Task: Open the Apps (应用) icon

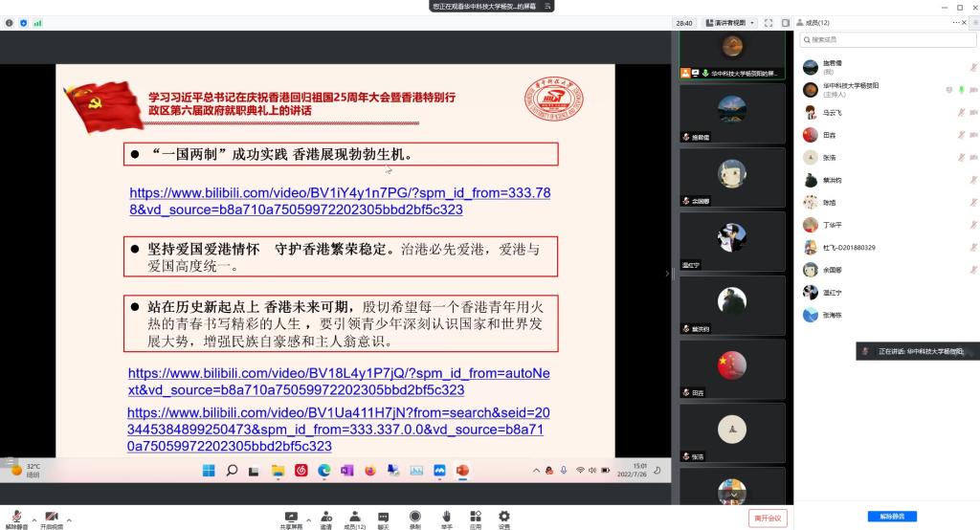Action: coord(475,518)
